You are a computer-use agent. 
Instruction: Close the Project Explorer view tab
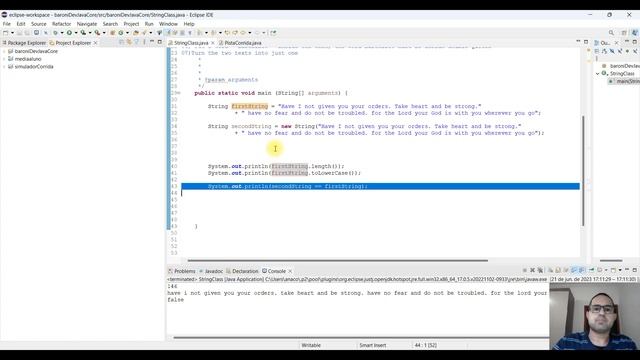pyautogui.click(x=96, y=42)
